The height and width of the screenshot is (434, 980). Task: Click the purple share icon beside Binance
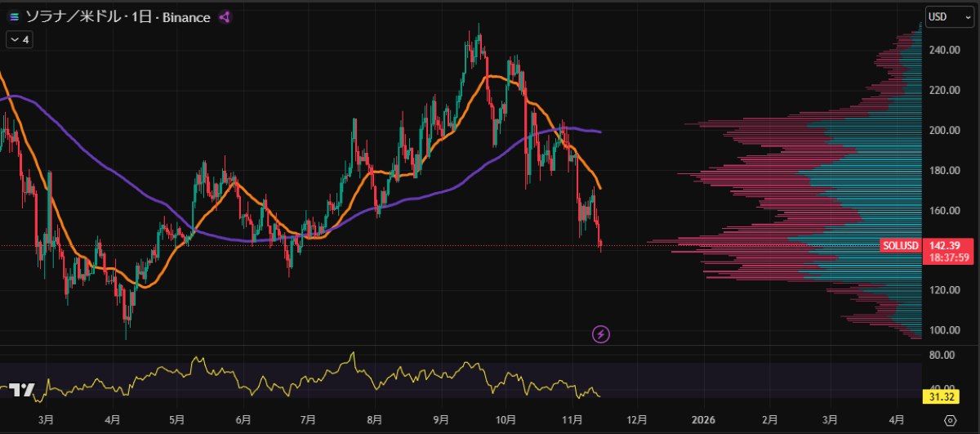click(x=225, y=17)
